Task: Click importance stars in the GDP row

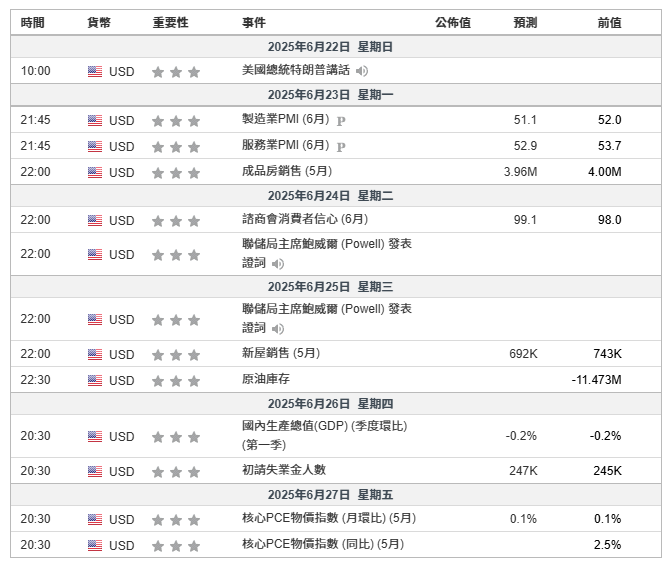Action: pos(176,437)
